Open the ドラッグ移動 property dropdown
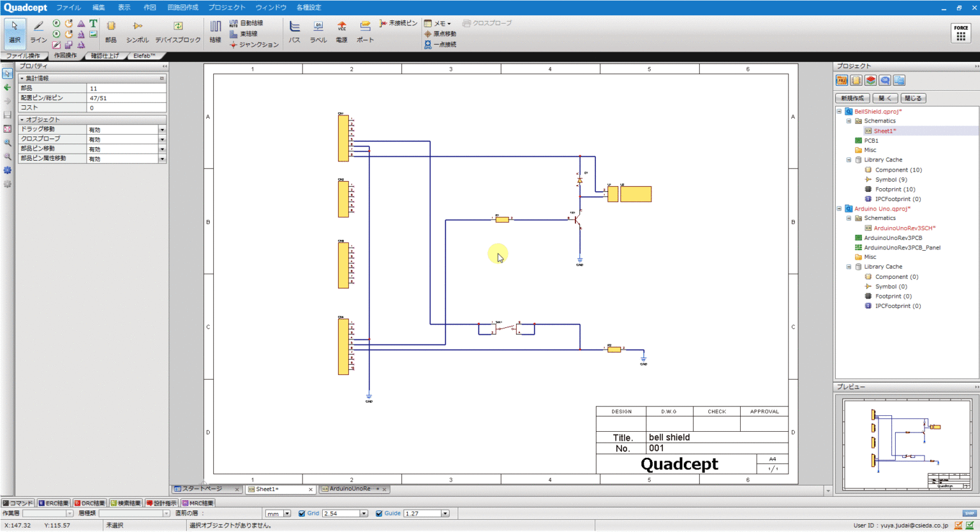Viewport: 980px width, 532px height. pos(162,129)
